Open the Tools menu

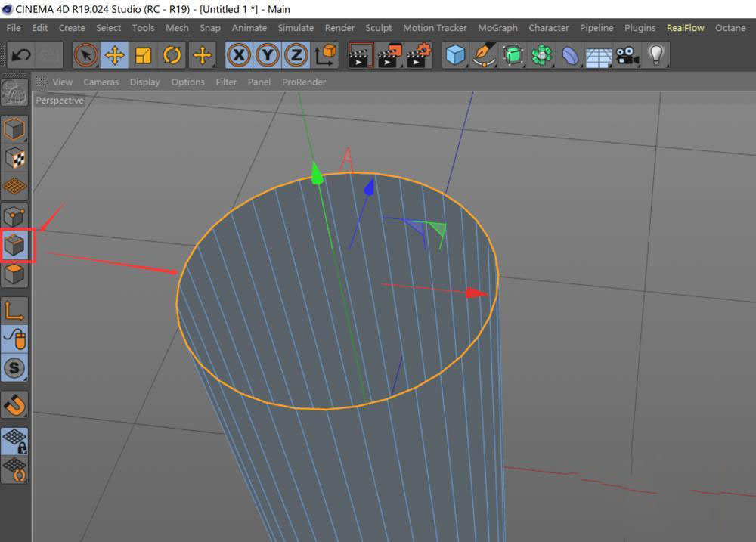pyautogui.click(x=143, y=28)
